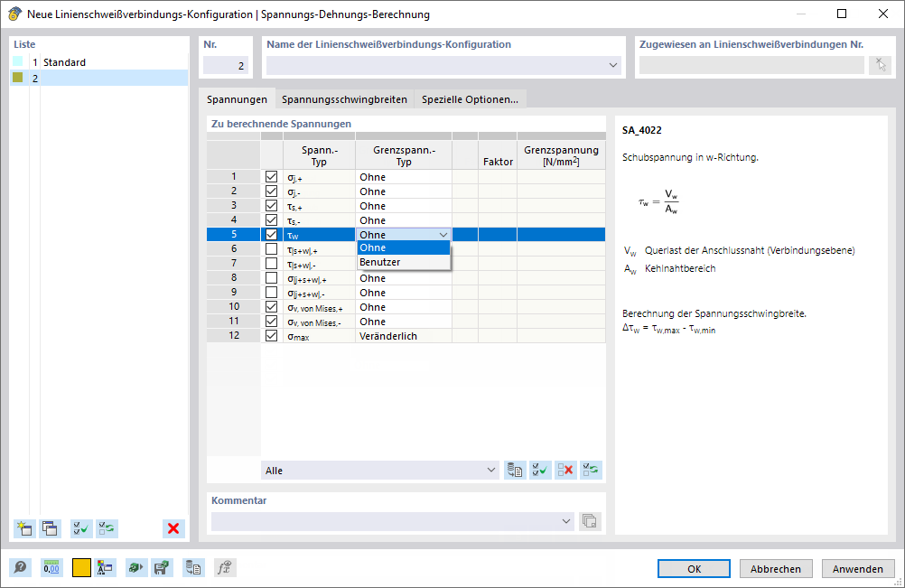Open the Spezielle Optionen... tab
The image size is (905, 588).
[x=470, y=99]
